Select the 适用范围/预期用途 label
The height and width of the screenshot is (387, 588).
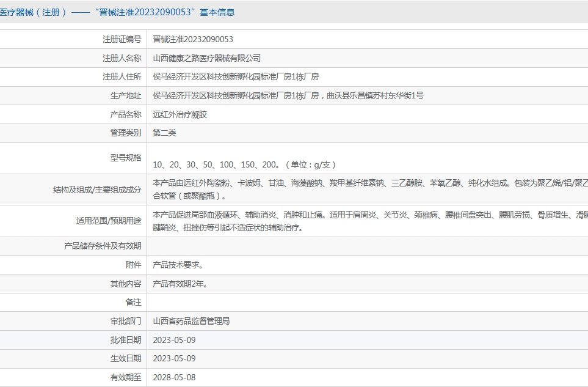pyautogui.click(x=109, y=221)
